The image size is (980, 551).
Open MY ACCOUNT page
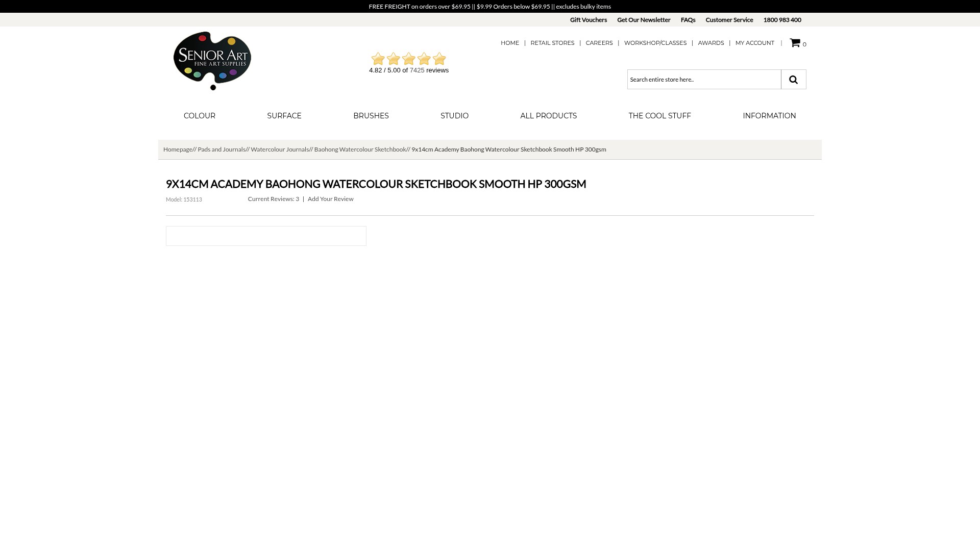coord(755,43)
